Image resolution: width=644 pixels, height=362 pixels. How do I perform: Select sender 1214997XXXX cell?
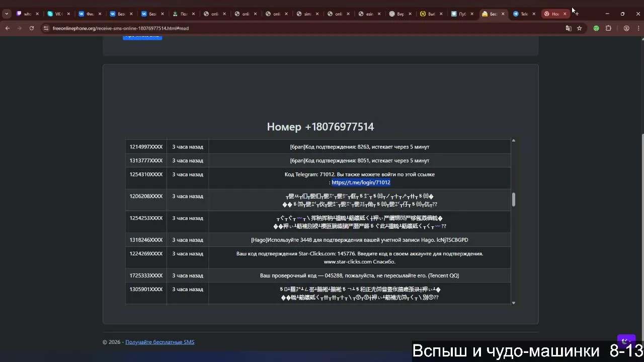point(146,147)
